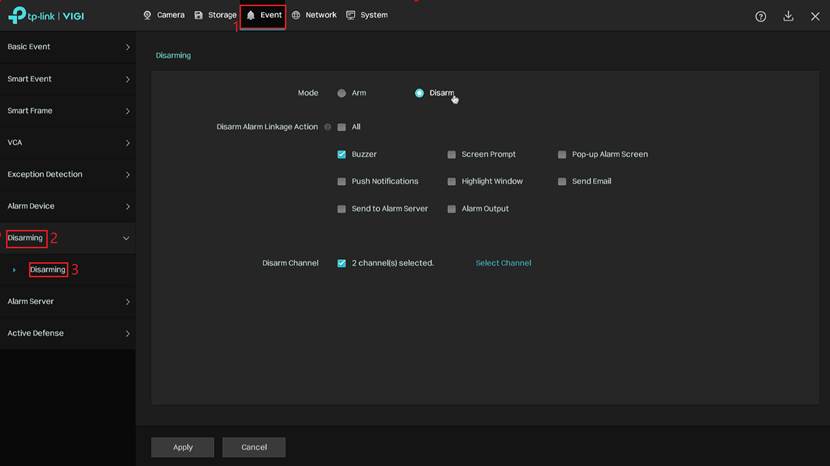This screenshot has height=466, width=830.
Task: Click the Cancel button
Action: click(x=254, y=447)
